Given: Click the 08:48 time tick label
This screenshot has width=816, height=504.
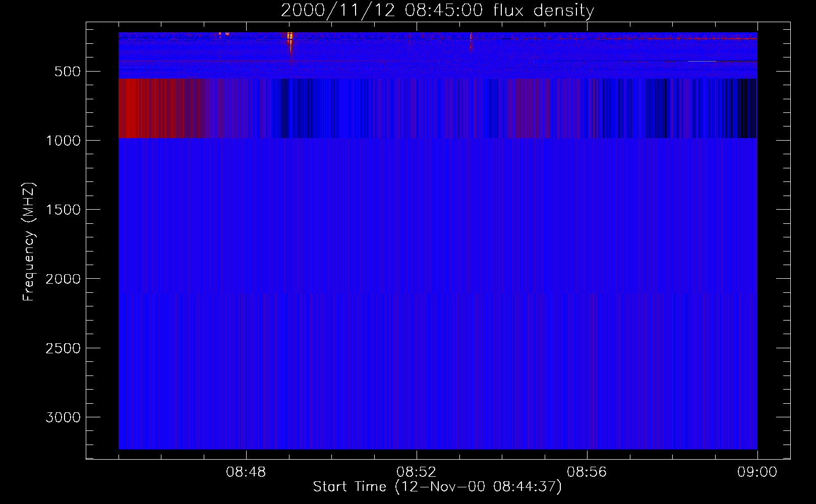Looking at the screenshot, I should (246, 472).
